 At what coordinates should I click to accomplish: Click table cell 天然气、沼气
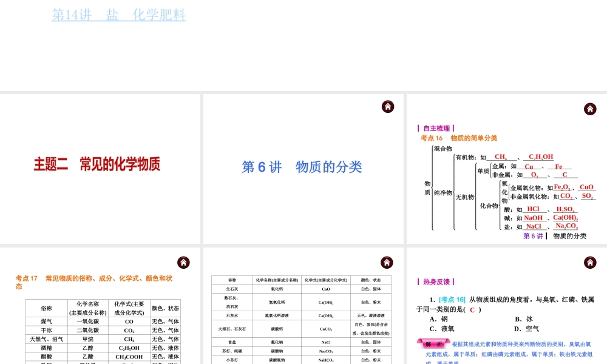tap(46, 339)
